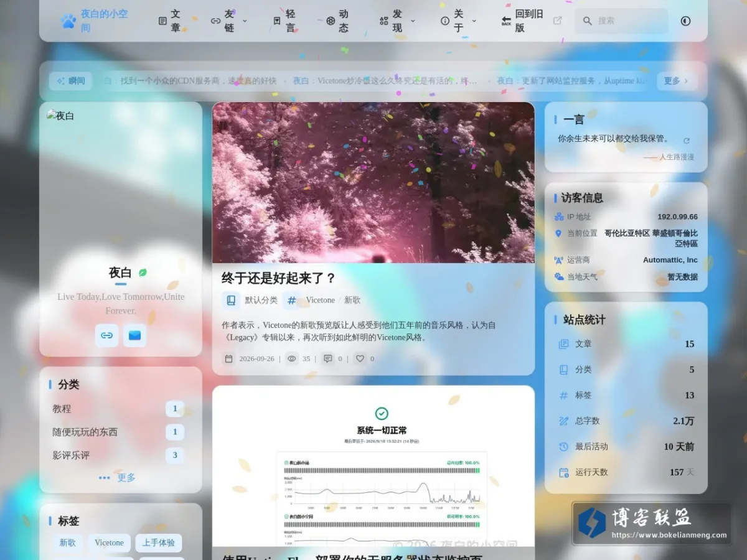Expand the 友链 dropdown chevron
The image size is (747, 560).
click(x=245, y=21)
